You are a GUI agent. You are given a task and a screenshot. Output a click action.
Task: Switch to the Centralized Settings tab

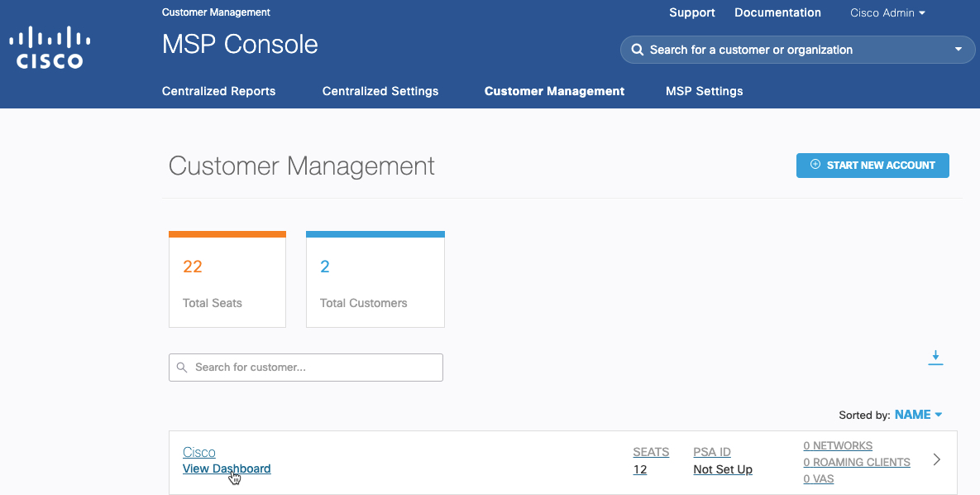(x=380, y=91)
